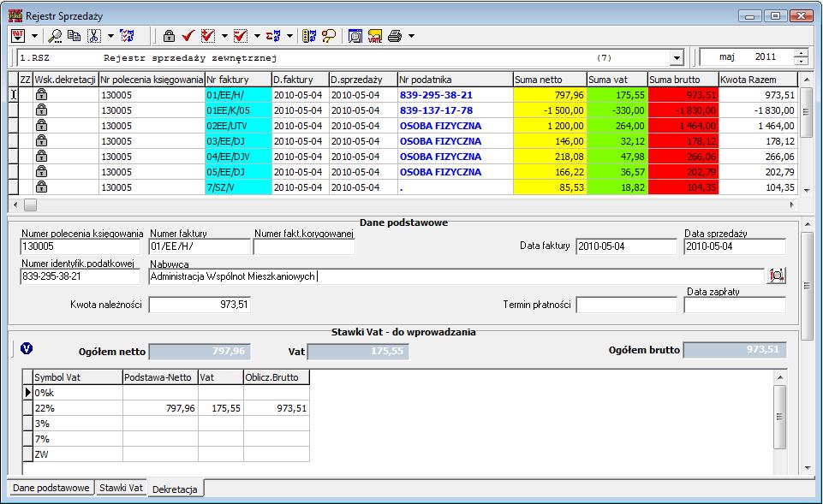Click the lock icon in row 01EE/K/05
The image size is (823, 504).
pos(41,110)
